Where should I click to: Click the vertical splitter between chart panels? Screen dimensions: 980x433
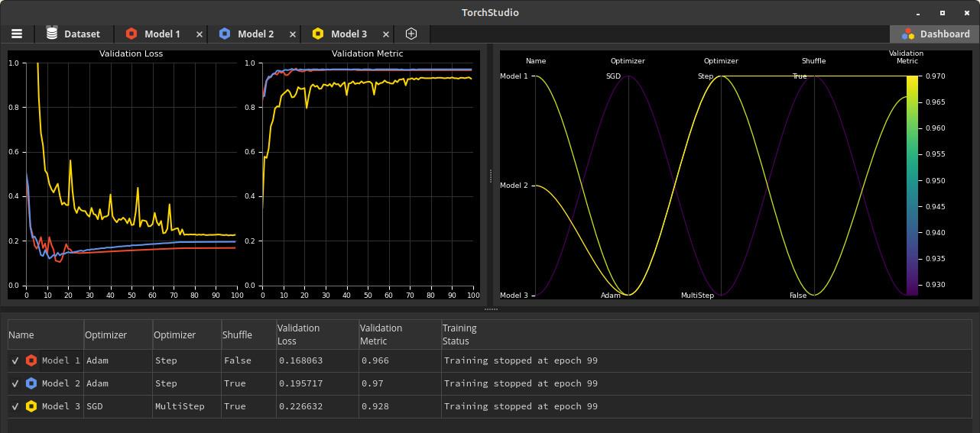tap(490, 176)
